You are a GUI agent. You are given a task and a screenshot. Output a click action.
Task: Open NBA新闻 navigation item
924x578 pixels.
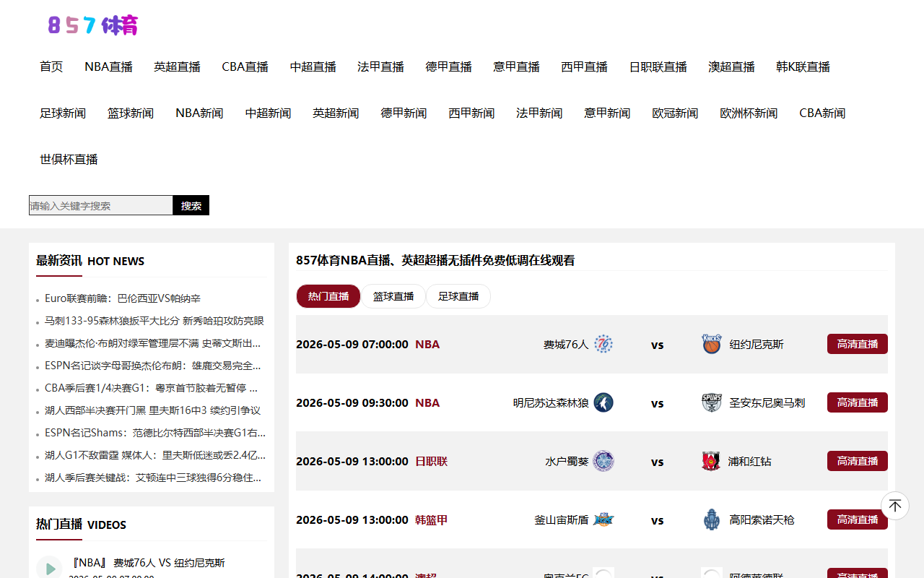tap(199, 113)
